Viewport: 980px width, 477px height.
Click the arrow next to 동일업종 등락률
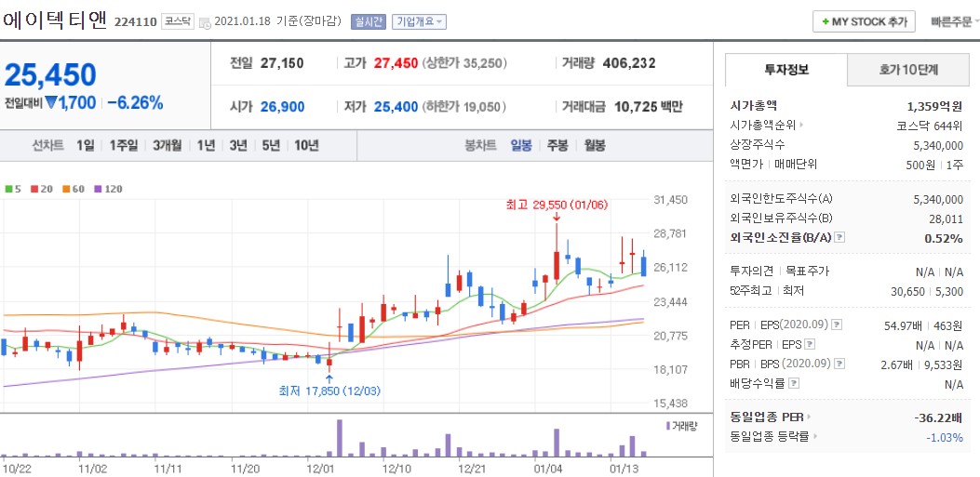coord(814,436)
